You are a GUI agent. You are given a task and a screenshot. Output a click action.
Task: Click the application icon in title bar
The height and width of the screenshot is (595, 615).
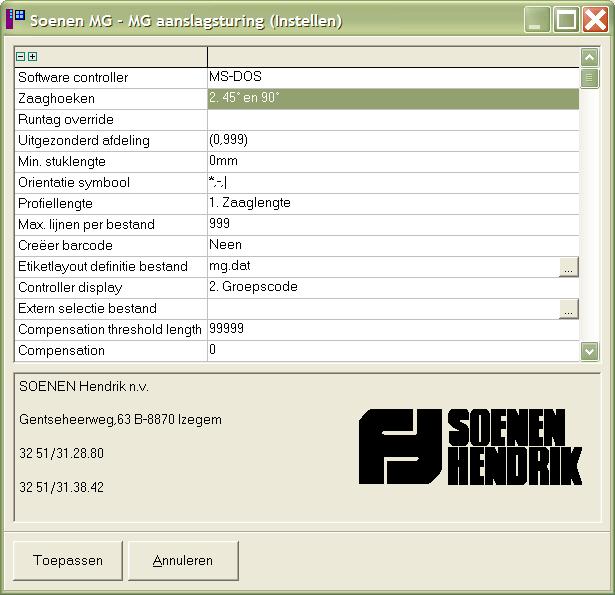click(x=15, y=19)
